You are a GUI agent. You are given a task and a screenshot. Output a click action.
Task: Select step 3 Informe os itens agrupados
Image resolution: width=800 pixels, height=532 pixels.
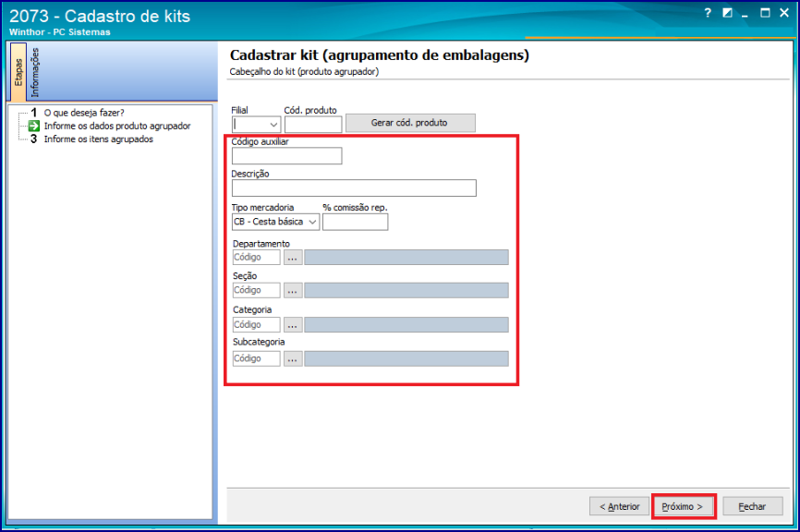pyautogui.click(x=98, y=139)
